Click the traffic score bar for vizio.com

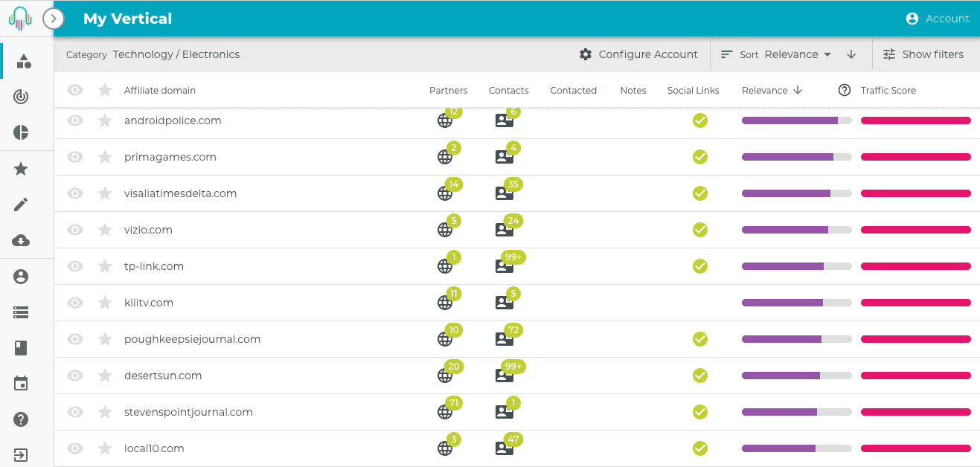pos(916,230)
